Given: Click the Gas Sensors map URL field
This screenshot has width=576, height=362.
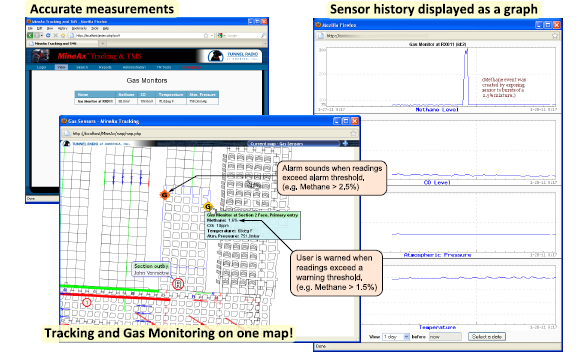Looking at the screenshot, I should [209, 133].
